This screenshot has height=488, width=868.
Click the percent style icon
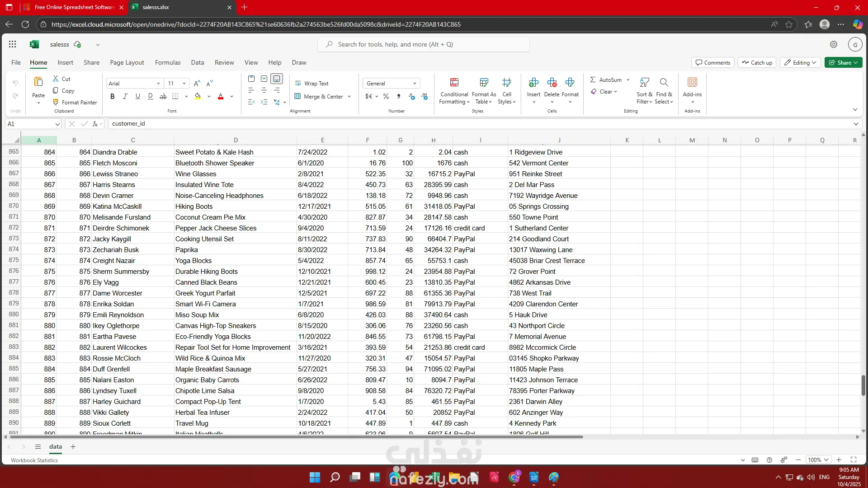[x=386, y=96]
